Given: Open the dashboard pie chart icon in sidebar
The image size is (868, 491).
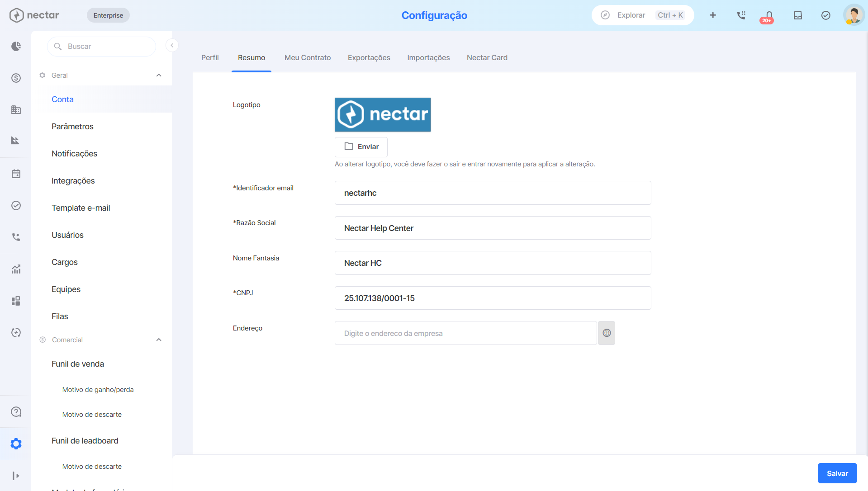Looking at the screenshot, I should click(16, 46).
